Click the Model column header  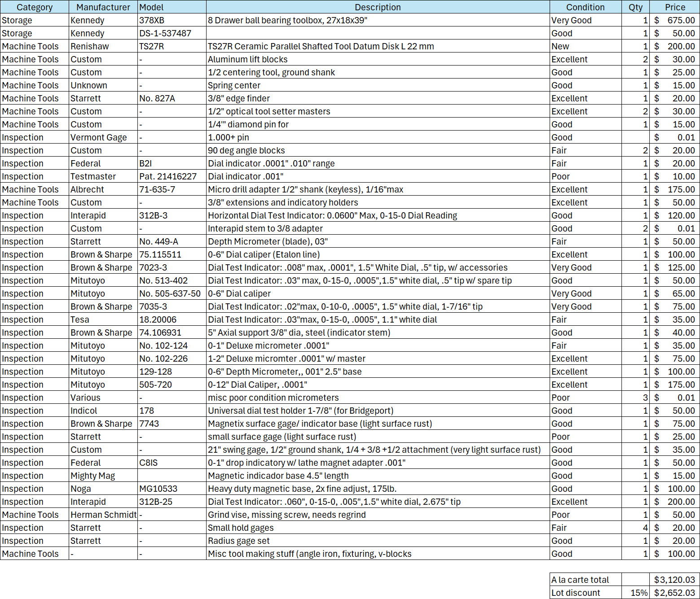(x=172, y=7)
